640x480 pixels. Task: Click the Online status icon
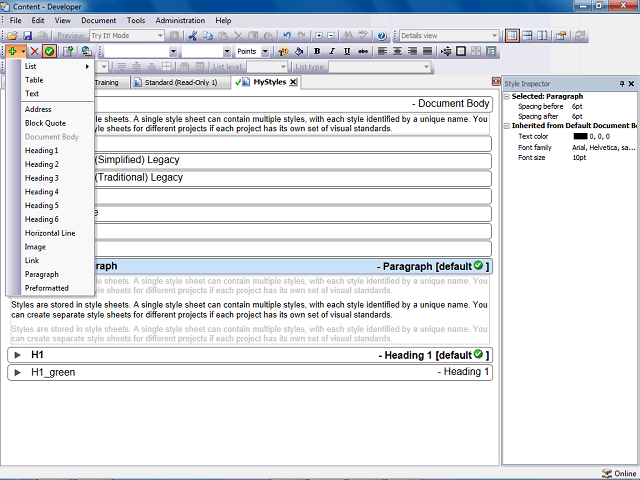click(607, 473)
